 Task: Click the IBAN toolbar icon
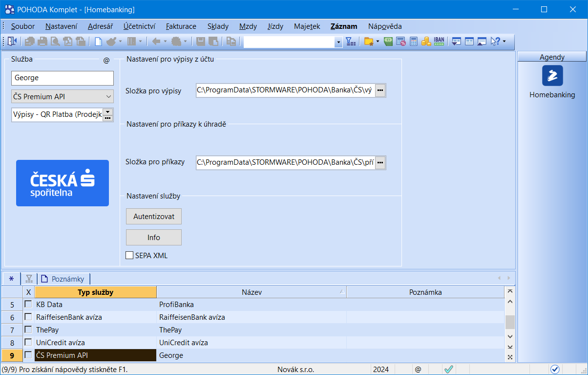click(x=439, y=42)
